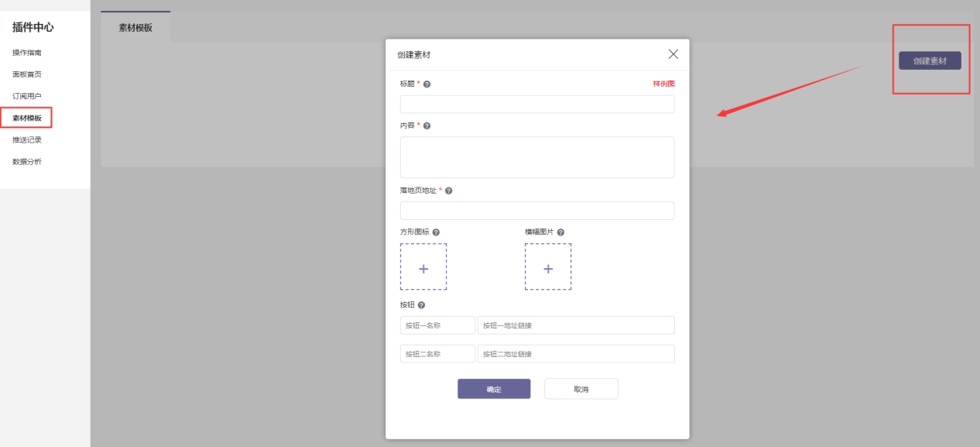Click help icon beside 内容 label
The image size is (980, 447).
tap(427, 126)
